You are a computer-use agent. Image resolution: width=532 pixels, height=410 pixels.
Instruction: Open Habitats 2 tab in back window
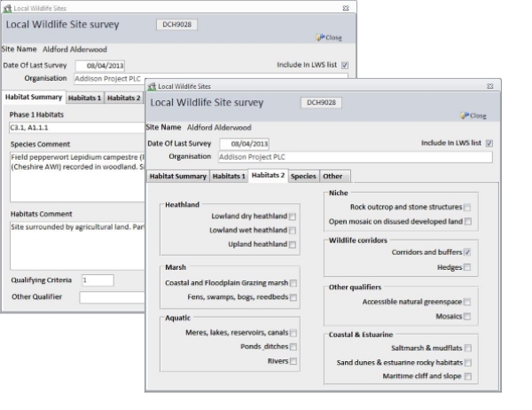pos(124,98)
